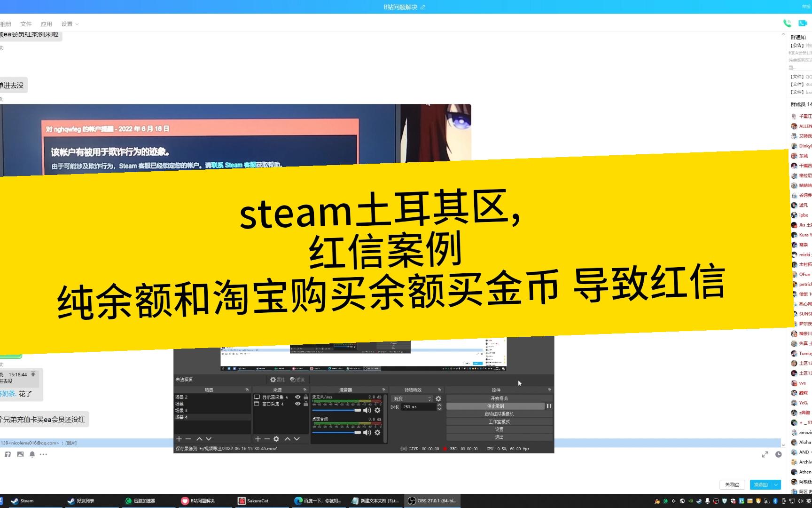
Task: Start a video call in the group chat
Action: coord(803,23)
